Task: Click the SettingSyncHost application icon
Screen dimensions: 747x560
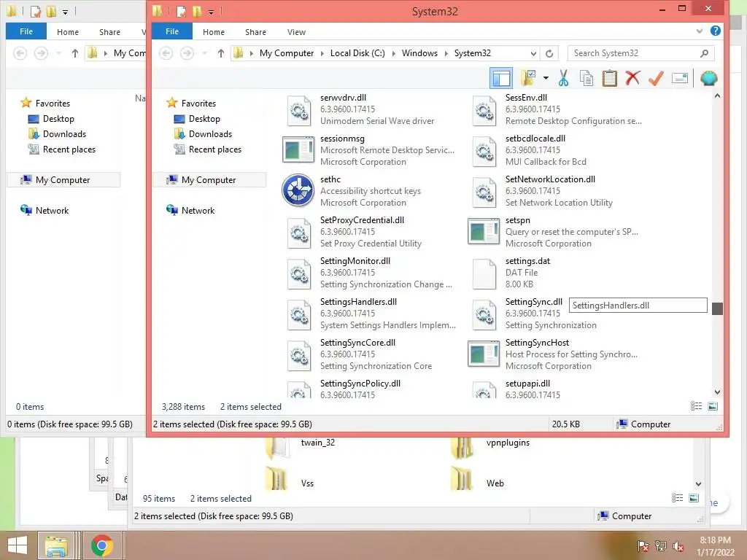Action: click(x=484, y=354)
